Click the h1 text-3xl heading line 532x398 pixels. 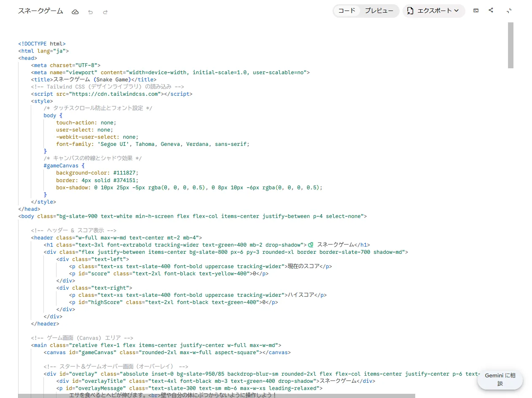207,245
